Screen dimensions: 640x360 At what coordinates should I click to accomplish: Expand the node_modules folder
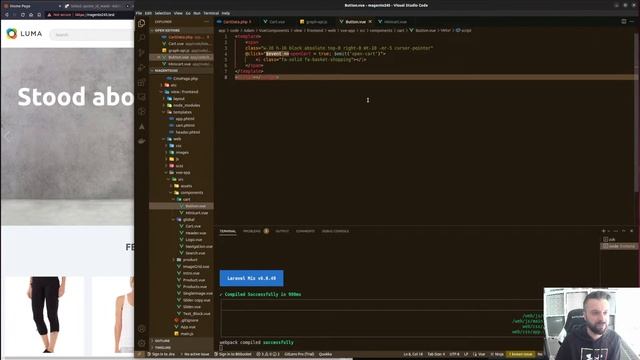coord(186,105)
